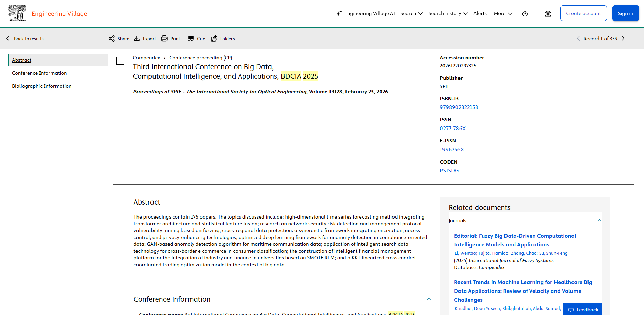The height and width of the screenshot is (315, 644).
Task: Click the Sign in button
Action: click(625, 13)
